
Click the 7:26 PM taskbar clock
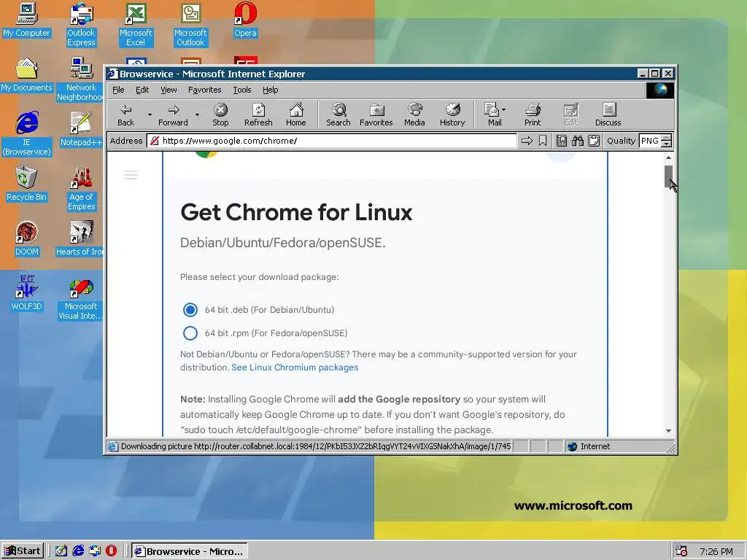(x=716, y=551)
